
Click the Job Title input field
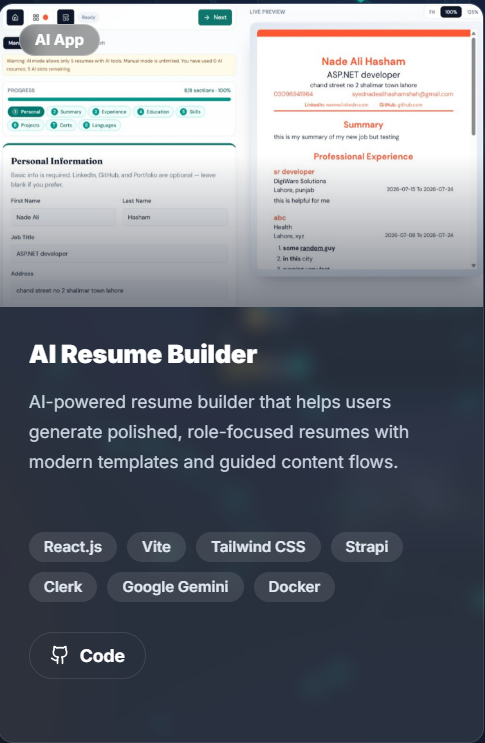119,254
